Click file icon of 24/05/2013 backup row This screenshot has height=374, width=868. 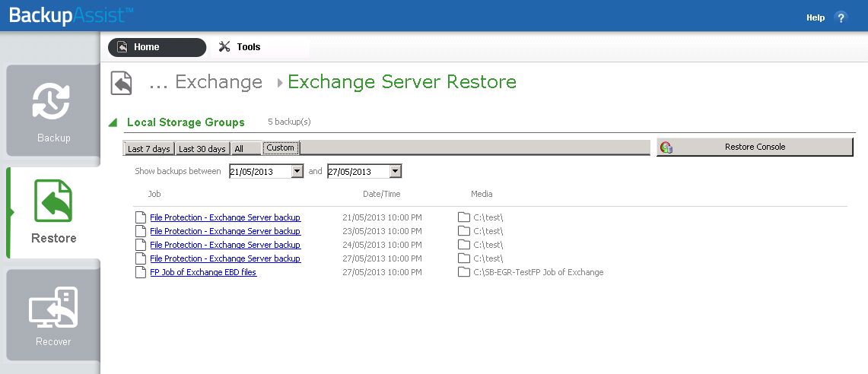click(141, 245)
